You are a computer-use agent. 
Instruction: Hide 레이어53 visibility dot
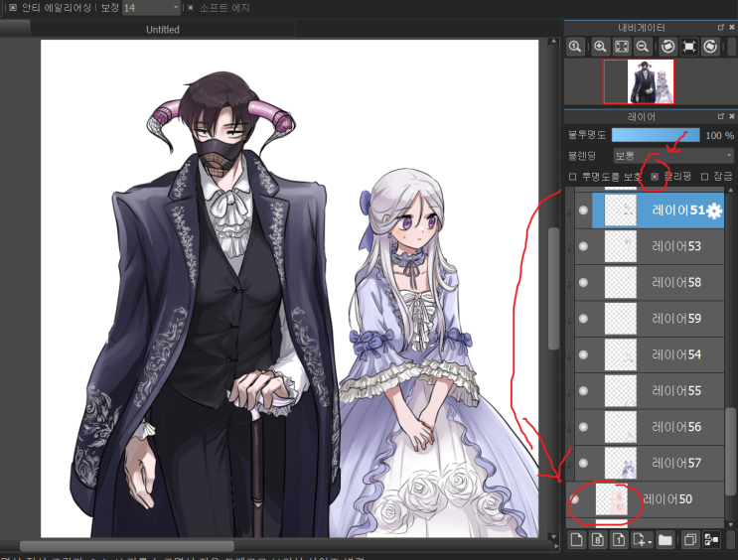[x=583, y=246]
